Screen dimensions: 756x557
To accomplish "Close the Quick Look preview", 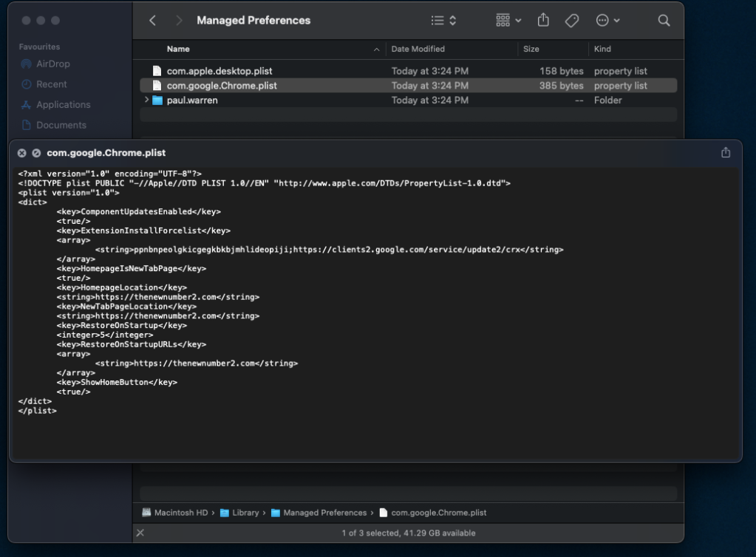I will tap(21, 153).
